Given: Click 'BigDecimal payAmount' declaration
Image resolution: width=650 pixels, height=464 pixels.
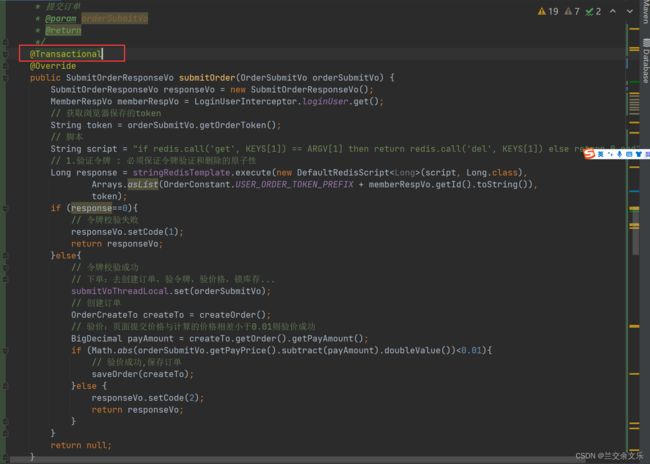Looking at the screenshot, I should (x=122, y=339).
